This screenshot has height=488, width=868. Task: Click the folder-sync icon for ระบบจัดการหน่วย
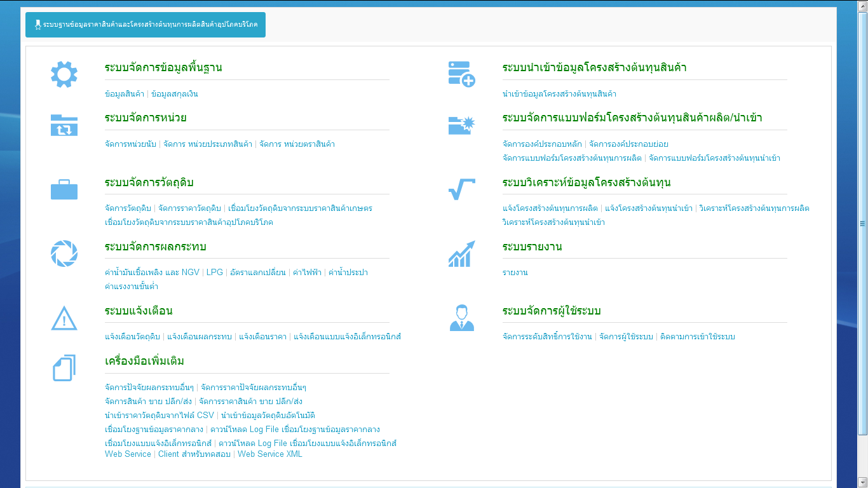pyautogui.click(x=64, y=125)
